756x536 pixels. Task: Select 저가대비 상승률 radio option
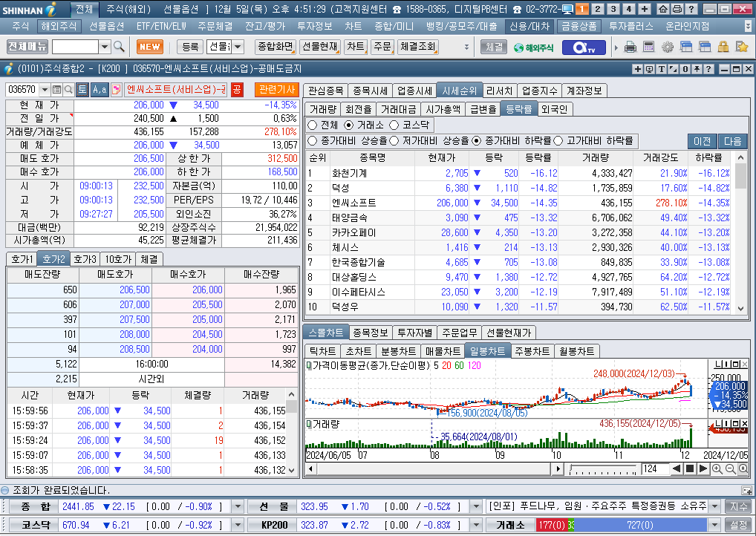pos(394,141)
